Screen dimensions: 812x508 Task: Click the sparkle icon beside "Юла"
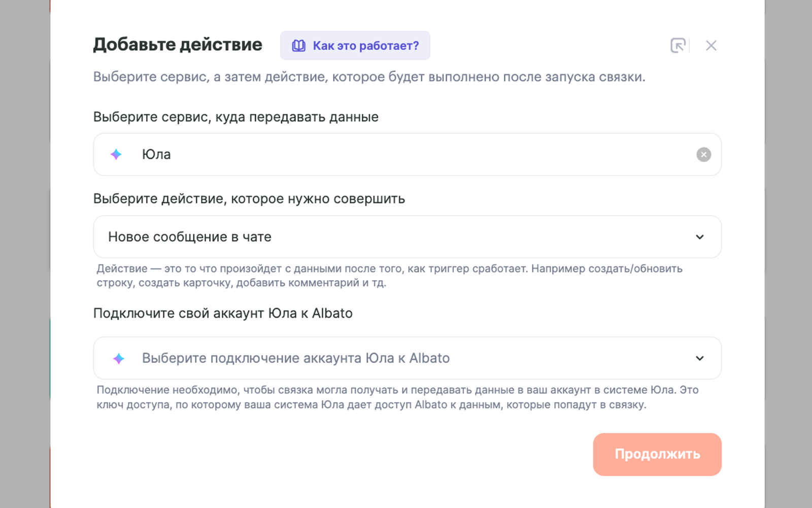[x=116, y=154]
